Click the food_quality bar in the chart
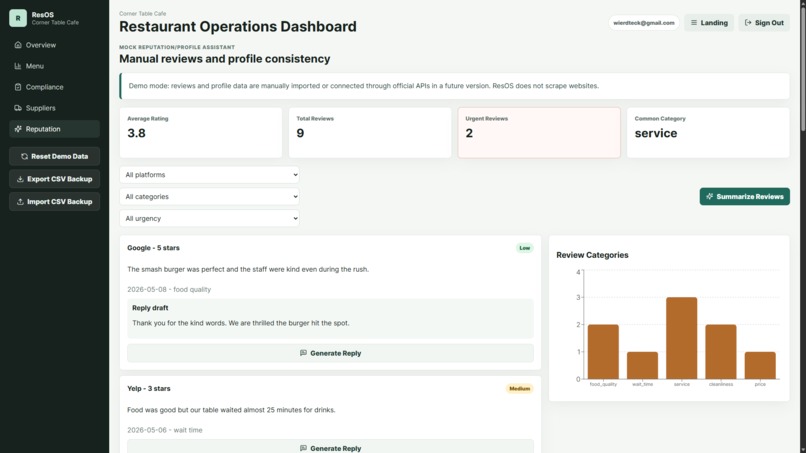Image resolution: width=806 pixels, height=453 pixels. pyautogui.click(x=603, y=352)
